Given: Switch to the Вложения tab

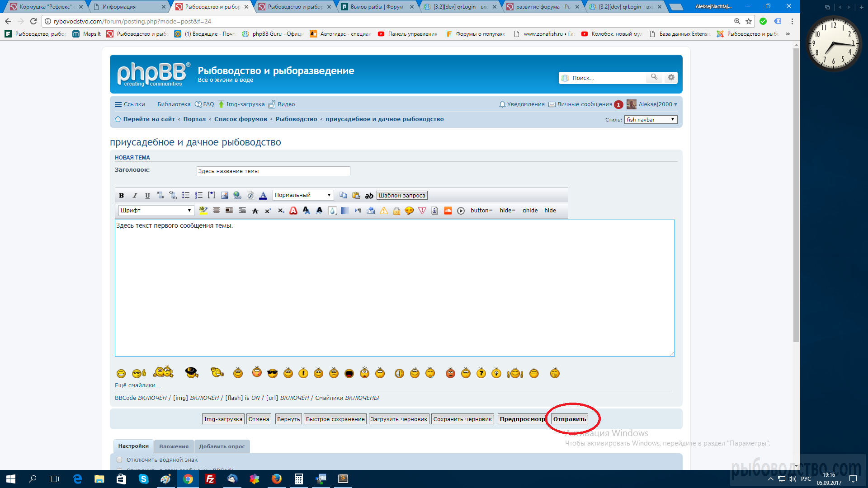Looking at the screenshot, I should 174,446.
